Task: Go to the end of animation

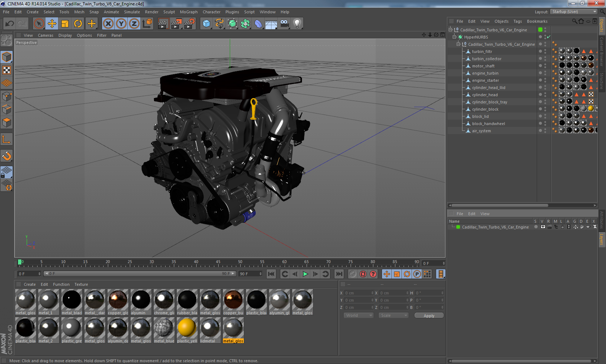Action: tap(339, 274)
